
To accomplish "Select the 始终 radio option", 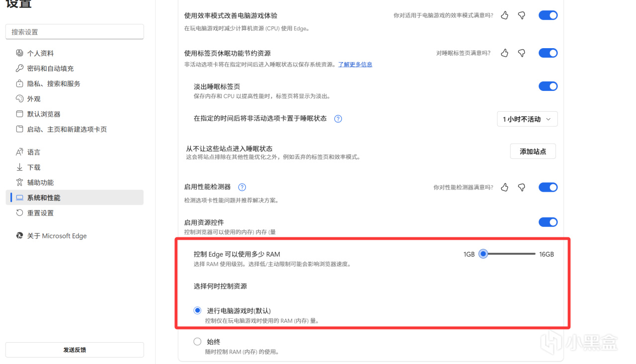I will click(197, 342).
